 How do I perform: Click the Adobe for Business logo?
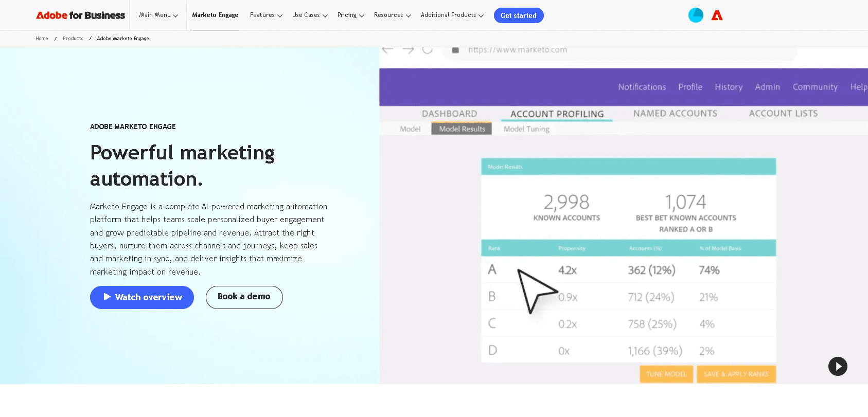(x=80, y=15)
